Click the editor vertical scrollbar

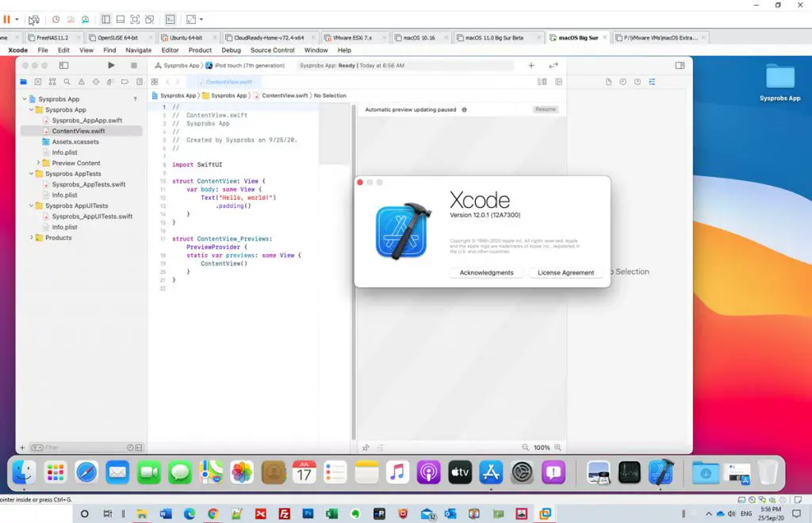point(354,272)
